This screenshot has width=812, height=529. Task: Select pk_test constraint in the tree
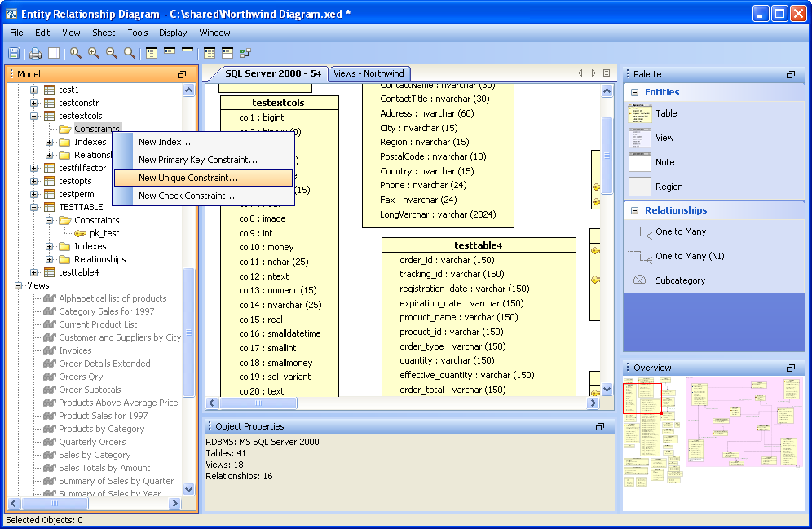coord(104,233)
